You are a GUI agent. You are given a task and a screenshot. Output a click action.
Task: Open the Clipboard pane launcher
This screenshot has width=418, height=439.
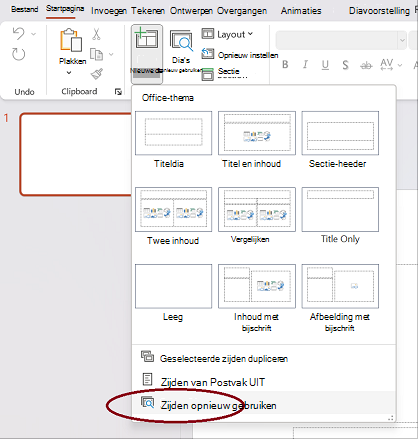click(x=118, y=92)
